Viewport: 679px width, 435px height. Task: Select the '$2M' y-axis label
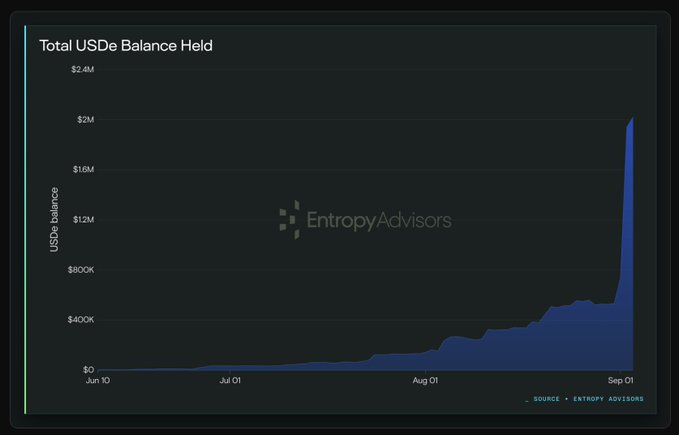coord(86,119)
